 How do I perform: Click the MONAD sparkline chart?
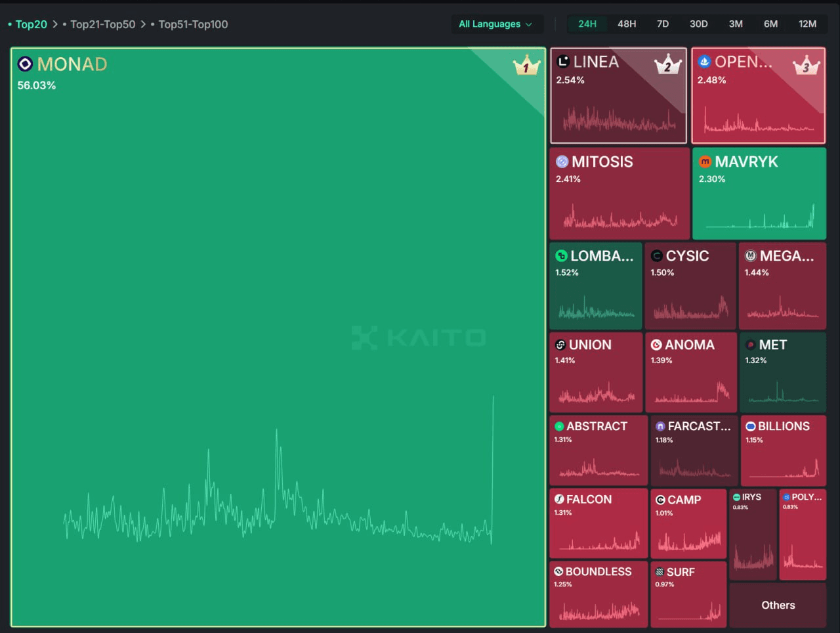tap(278, 469)
